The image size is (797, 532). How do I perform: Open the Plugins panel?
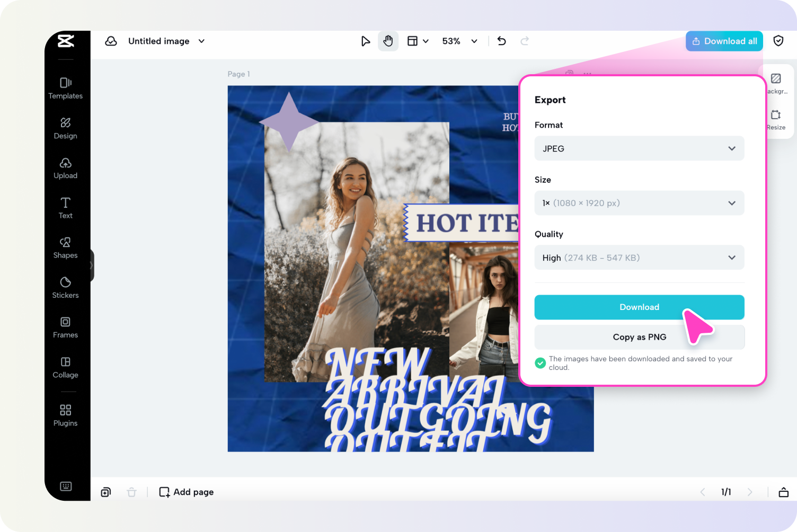[x=65, y=415]
